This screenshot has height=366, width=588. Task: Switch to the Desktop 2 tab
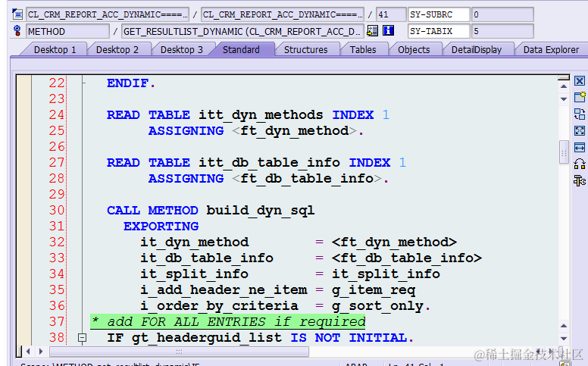point(117,49)
